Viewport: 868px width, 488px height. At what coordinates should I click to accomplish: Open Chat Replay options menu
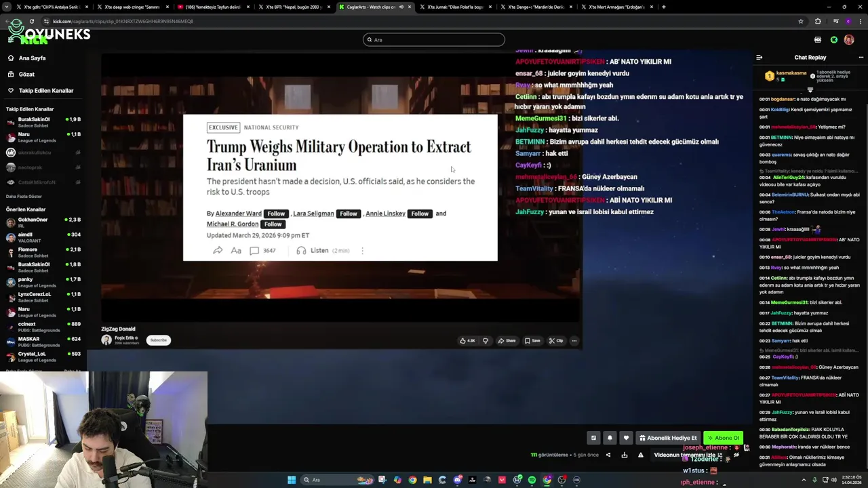861,58
